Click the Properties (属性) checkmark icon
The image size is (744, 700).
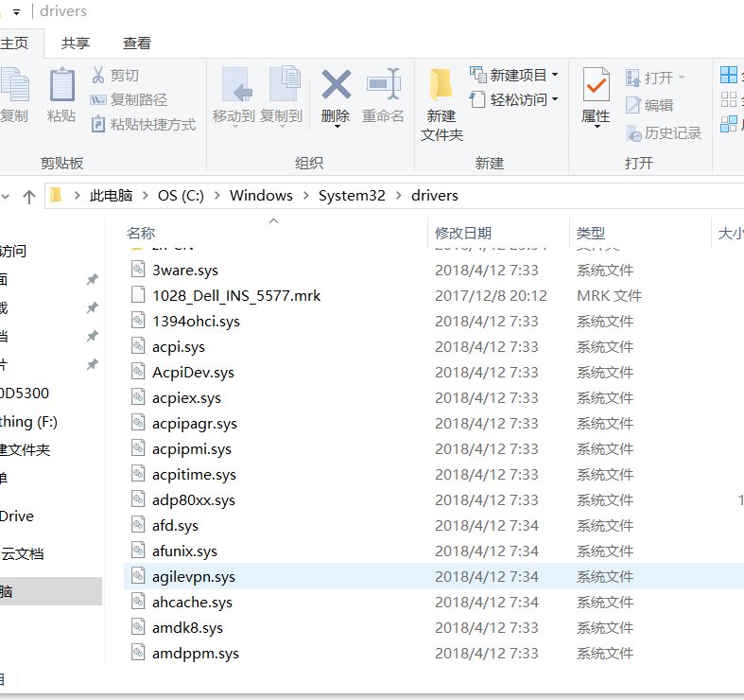click(x=596, y=84)
